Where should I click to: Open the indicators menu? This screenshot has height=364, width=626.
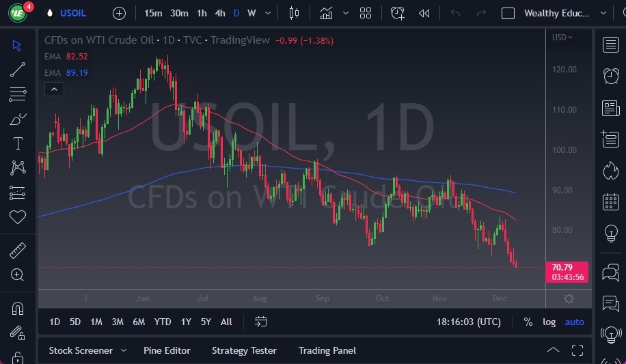click(326, 13)
